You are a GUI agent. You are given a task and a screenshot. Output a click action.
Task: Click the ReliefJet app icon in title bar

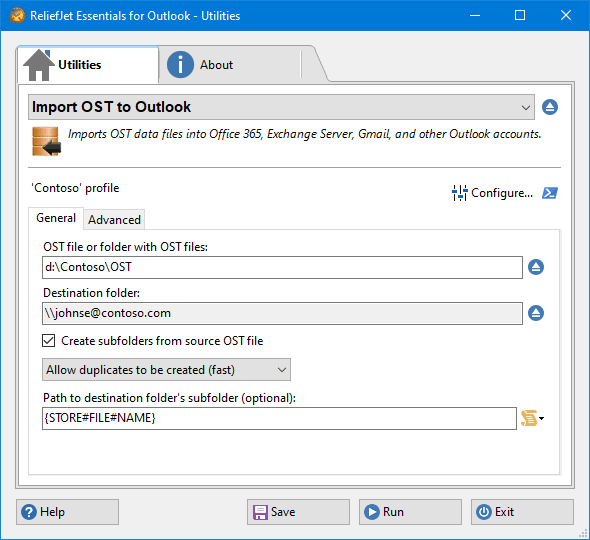(x=17, y=15)
